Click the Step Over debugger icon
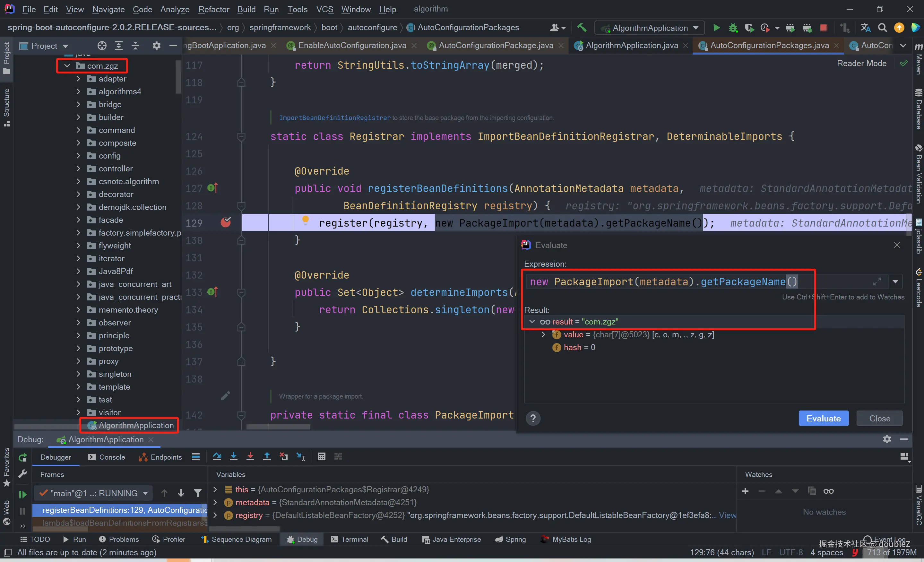 click(x=217, y=456)
